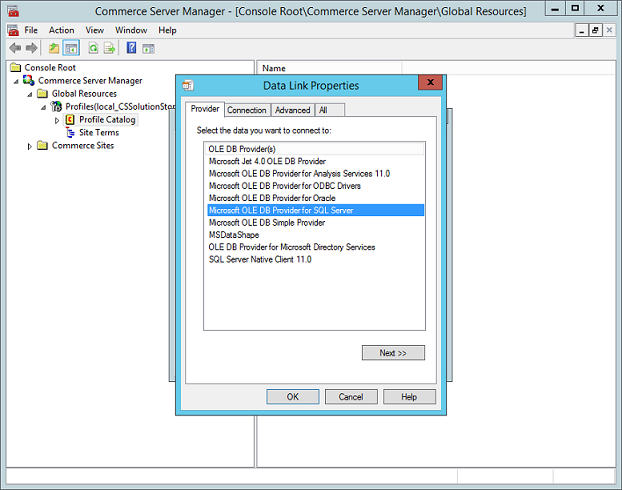Click the Commerce Server Manager title bar icon
622x490 pixels.
pos(13,11)
